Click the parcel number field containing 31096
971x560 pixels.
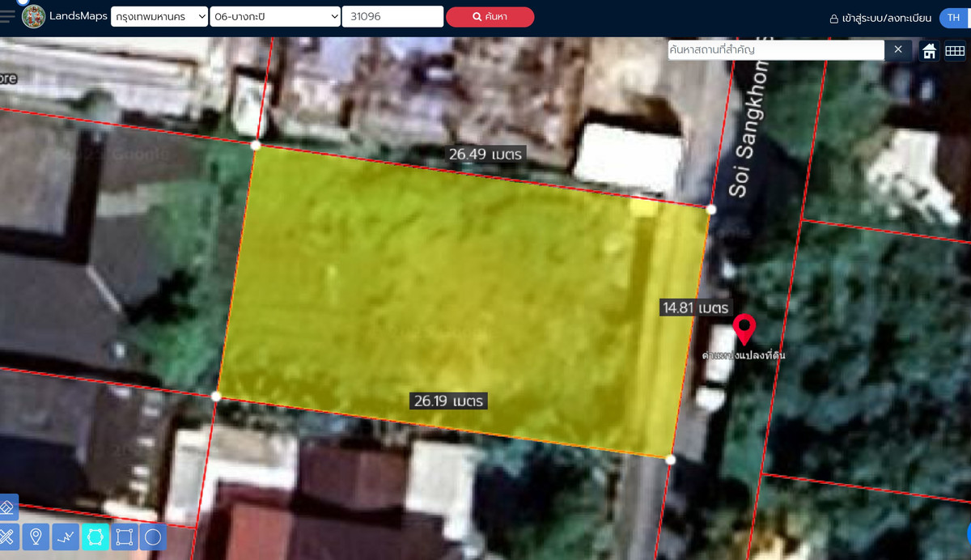pos(392,15)
